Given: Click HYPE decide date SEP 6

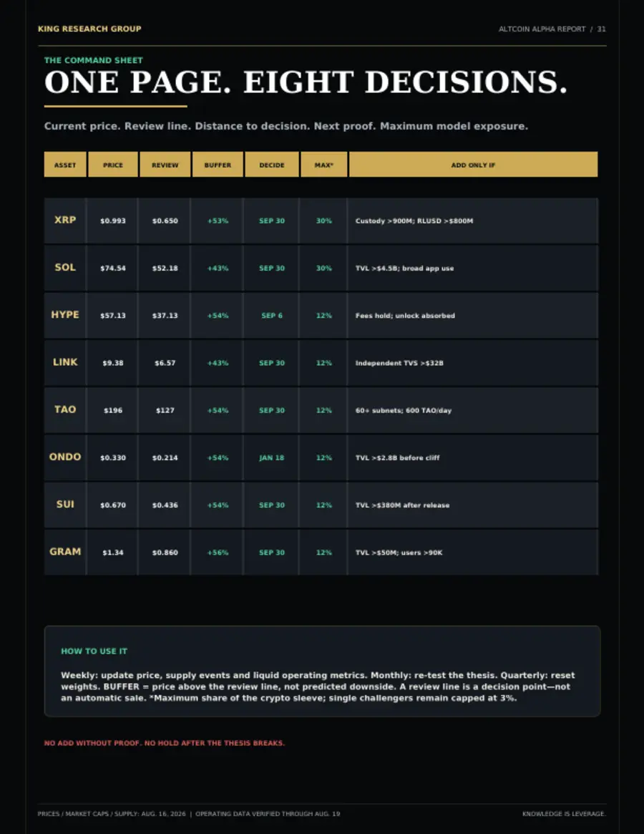Looking at the screenshot, I should [272, 316].
